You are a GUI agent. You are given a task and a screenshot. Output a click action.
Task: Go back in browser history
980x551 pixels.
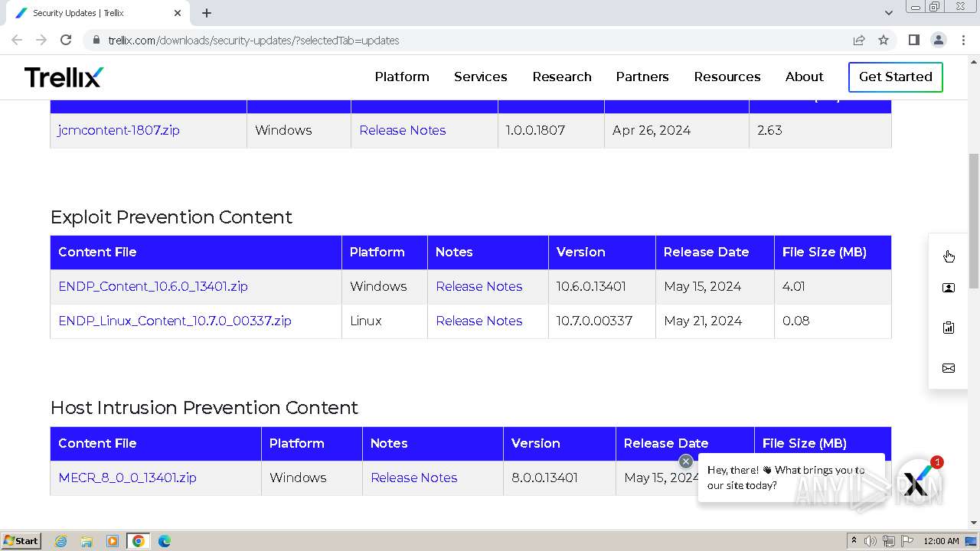pyautogui.click(x=17, y=40)
